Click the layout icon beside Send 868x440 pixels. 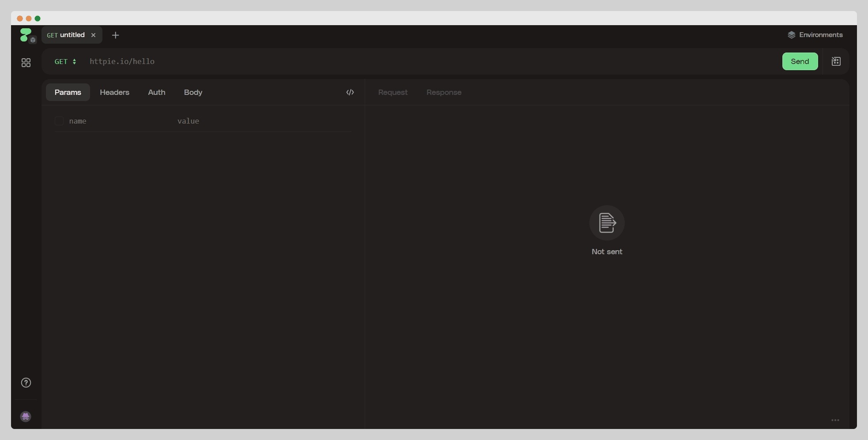tap(836, 61)
